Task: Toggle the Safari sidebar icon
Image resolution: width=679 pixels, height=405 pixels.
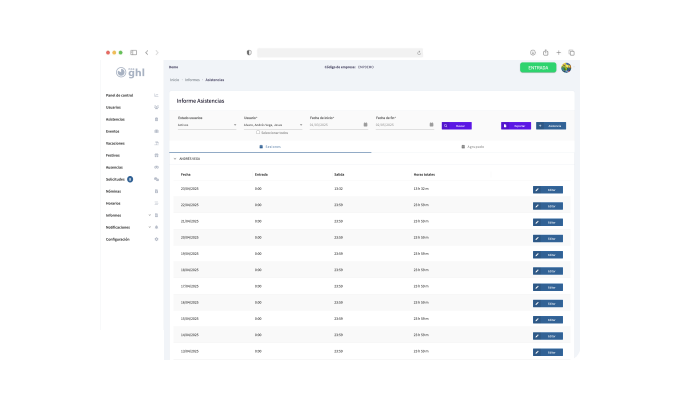Action: pos(133,52)
